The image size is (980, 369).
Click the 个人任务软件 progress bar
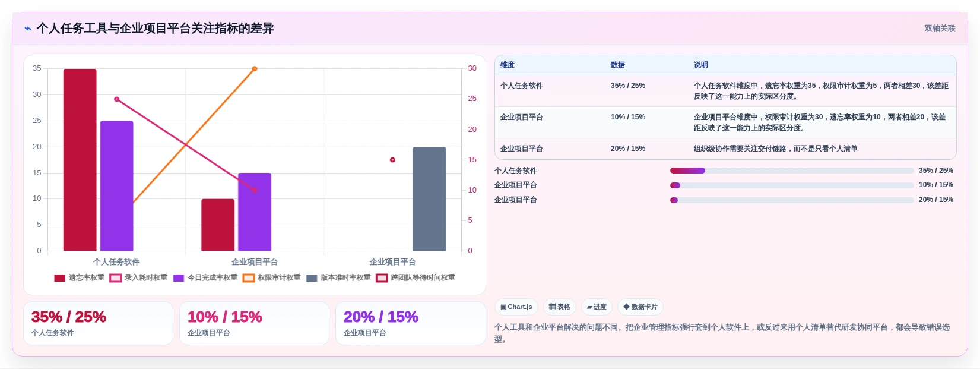792,171
